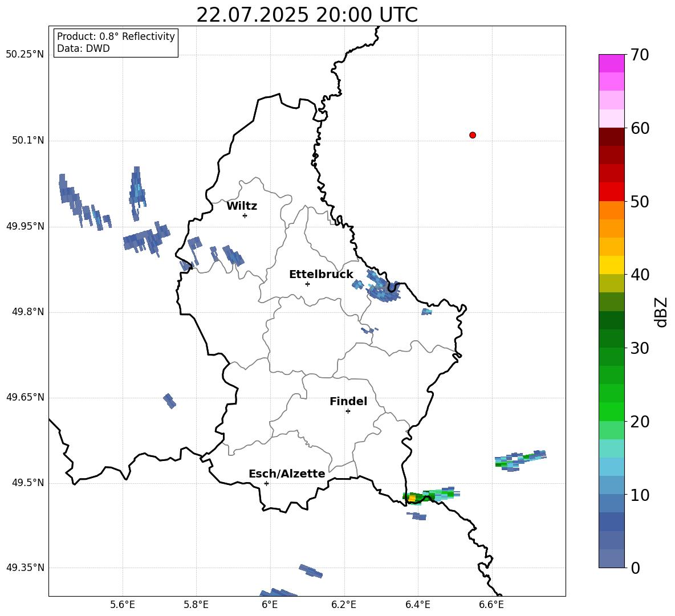Click the 6.6°E longitude label
The height and width of the screenshot is (616, 675).
(x=491, y=605)
